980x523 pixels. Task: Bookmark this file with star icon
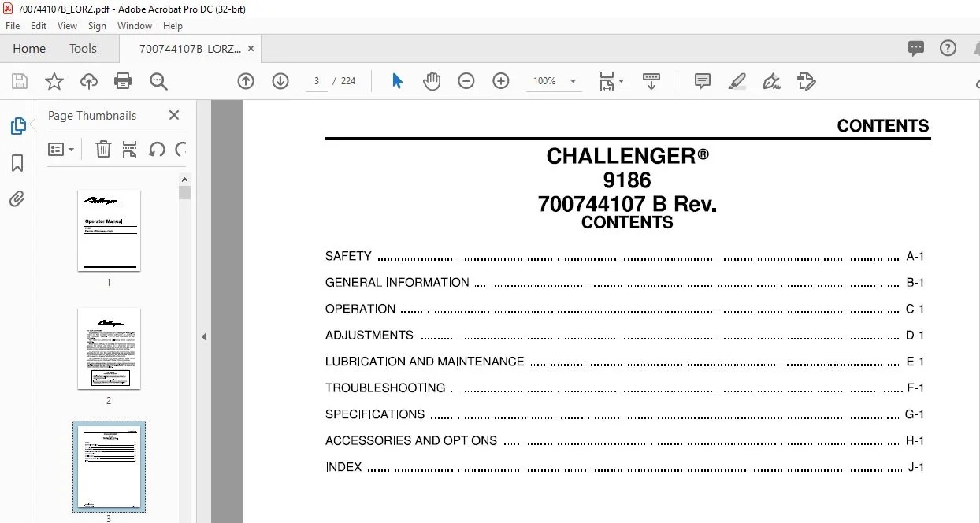(x=54, y=81)
